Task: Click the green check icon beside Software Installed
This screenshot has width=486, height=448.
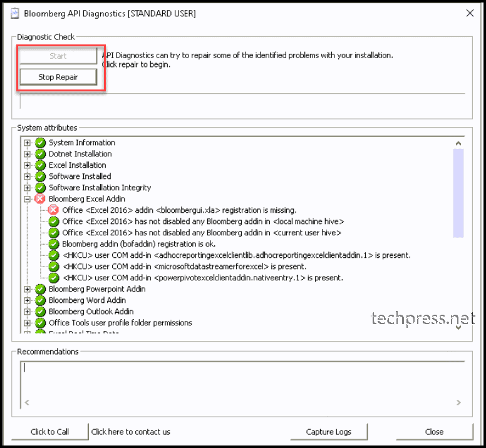Action: 40,176
